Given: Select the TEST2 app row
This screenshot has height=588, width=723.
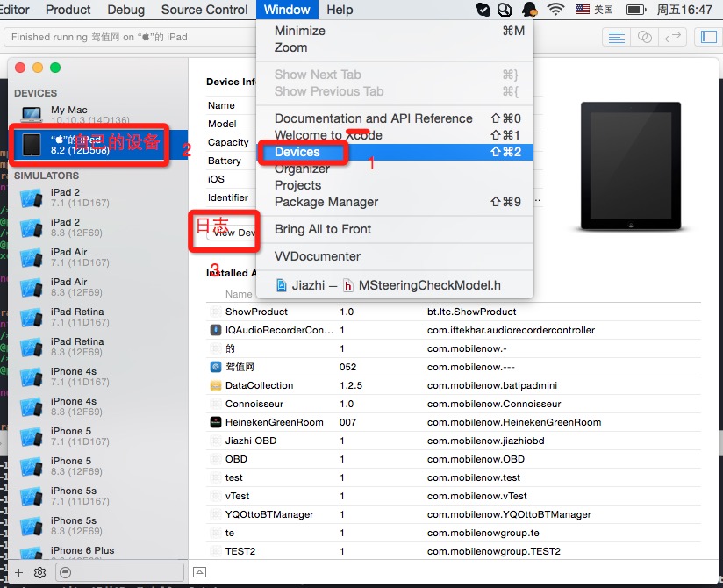Looking at the screenshot, I should click(x=454, y=551).
